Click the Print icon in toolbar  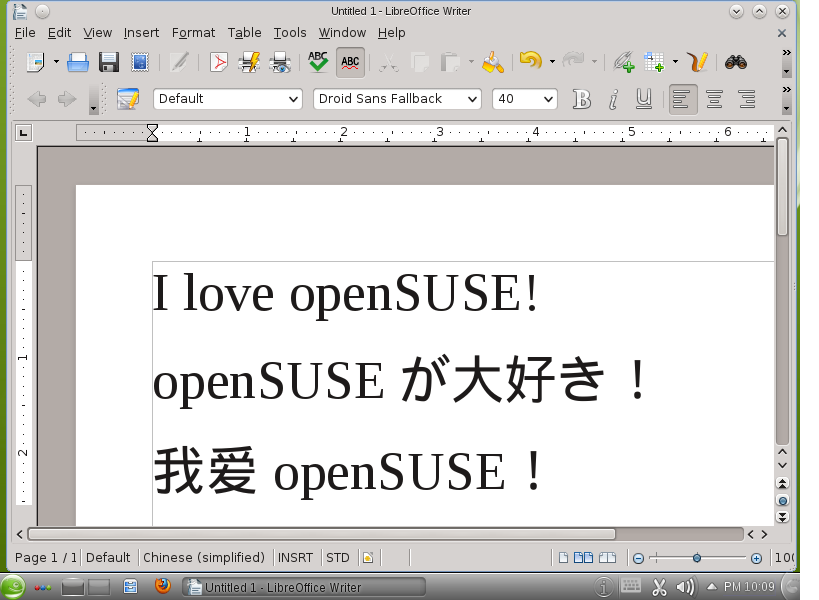click(x=78, y=62)
